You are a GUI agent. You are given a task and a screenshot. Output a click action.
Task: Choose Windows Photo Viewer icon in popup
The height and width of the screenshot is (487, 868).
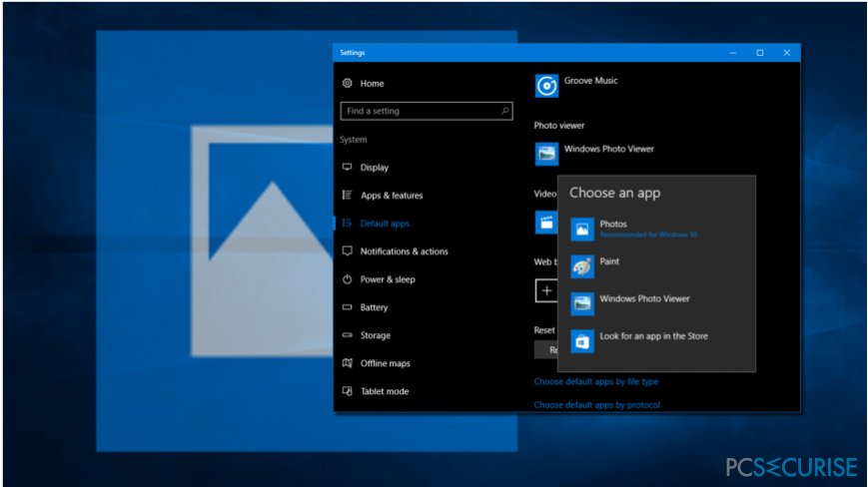(x=582, y=303)
